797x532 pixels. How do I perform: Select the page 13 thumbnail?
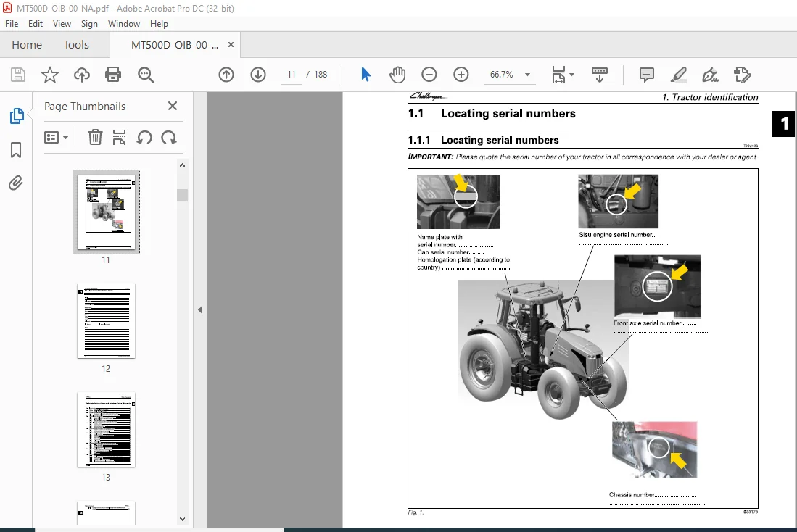pos(106,430)
